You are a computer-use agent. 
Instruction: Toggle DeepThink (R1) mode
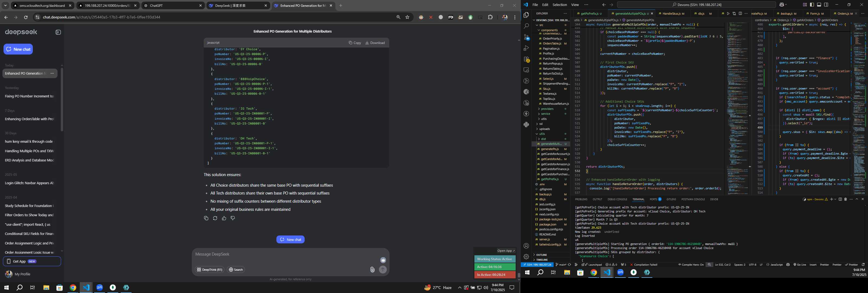click(x=209, y=269)
